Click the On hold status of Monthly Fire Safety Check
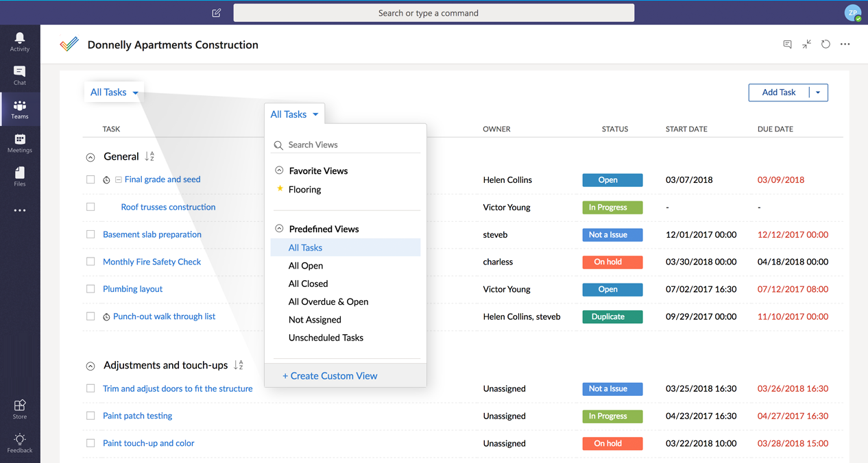 (612, 262)
